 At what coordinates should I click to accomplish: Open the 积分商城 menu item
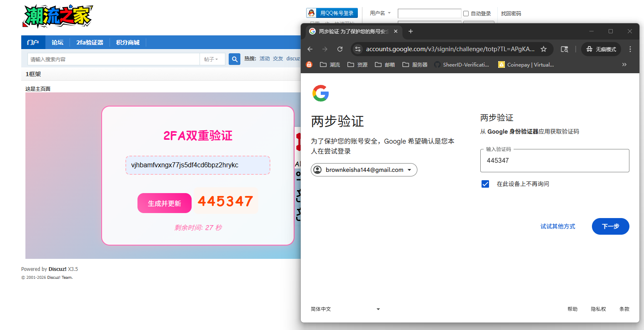point(127,42)
